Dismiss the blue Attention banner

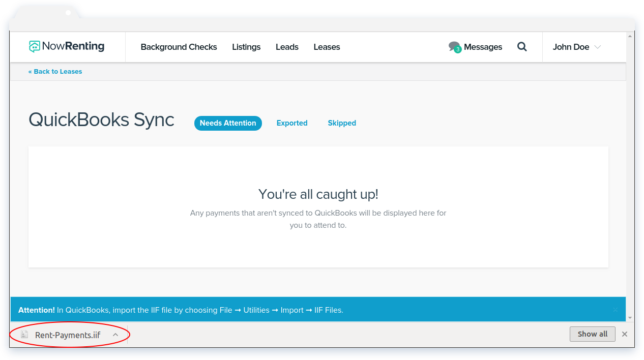click(x=615, y=310)
